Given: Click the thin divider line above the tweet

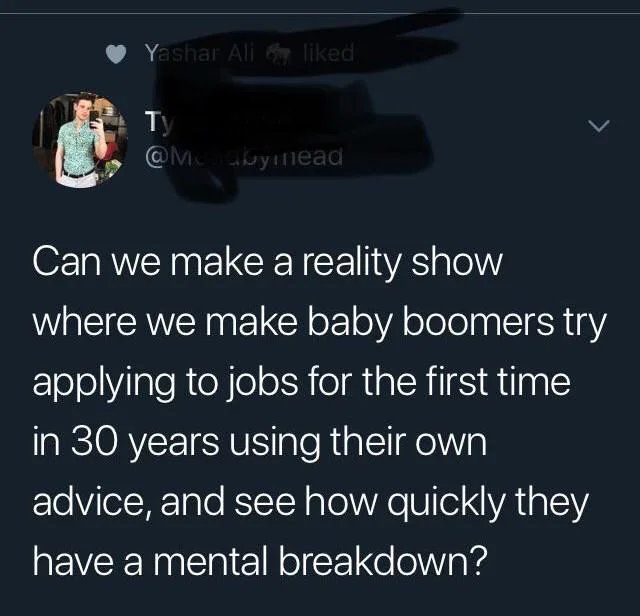Looking at the screenshot, I should click(x=320, y=13).
